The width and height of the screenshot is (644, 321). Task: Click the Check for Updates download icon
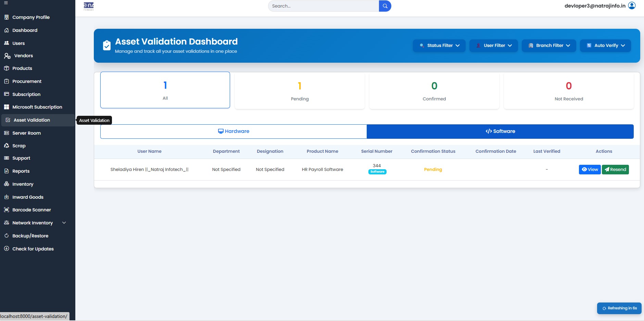point(7,249)
